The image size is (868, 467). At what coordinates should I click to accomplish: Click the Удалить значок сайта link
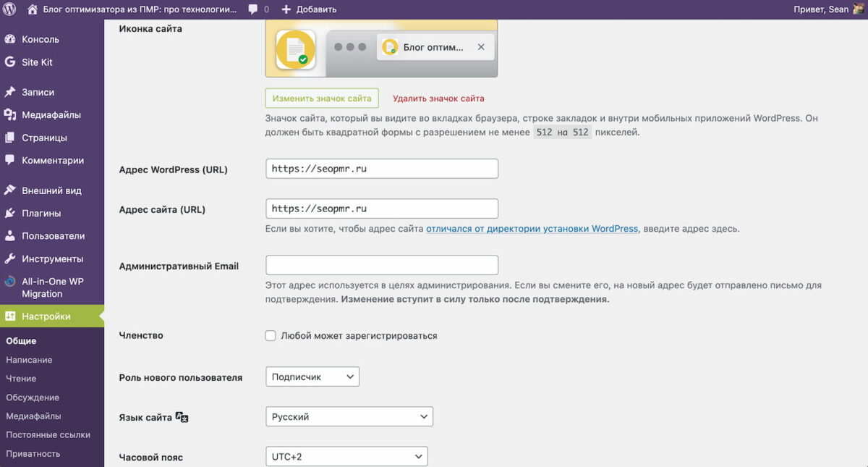click(438, 98)
